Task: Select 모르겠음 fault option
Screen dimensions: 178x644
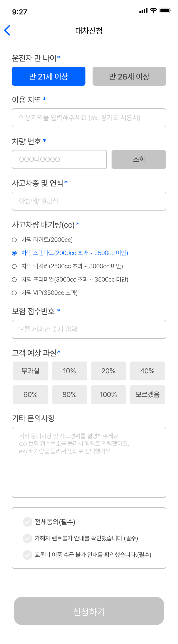Action: pyautogui.click(x=147, y=394)
